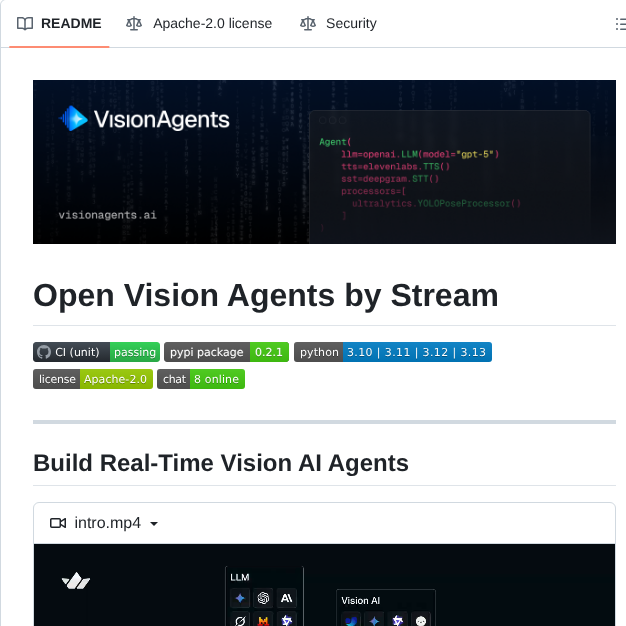
Task: Click visionagents.ai text in banner
Action: point(107,215)
